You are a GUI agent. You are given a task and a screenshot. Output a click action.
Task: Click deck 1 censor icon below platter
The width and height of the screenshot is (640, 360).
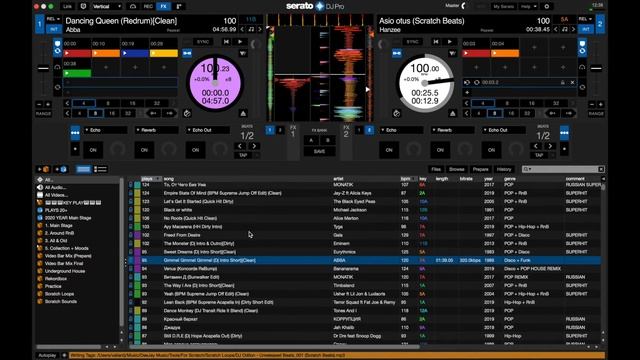(187, 113)
